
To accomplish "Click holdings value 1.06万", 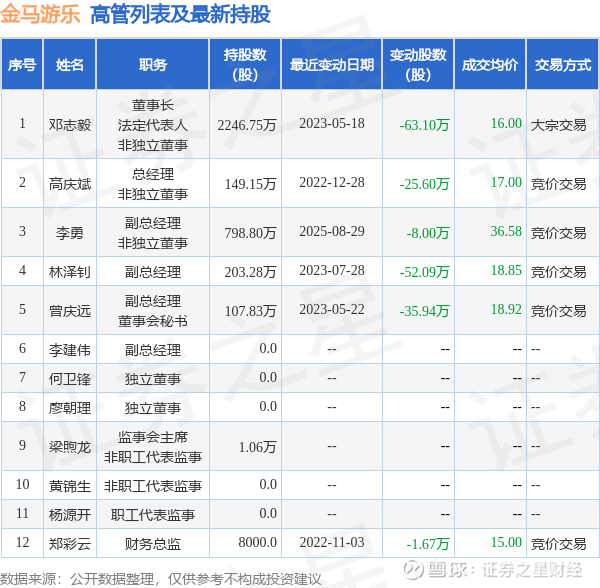I will (x=258, y=446).
